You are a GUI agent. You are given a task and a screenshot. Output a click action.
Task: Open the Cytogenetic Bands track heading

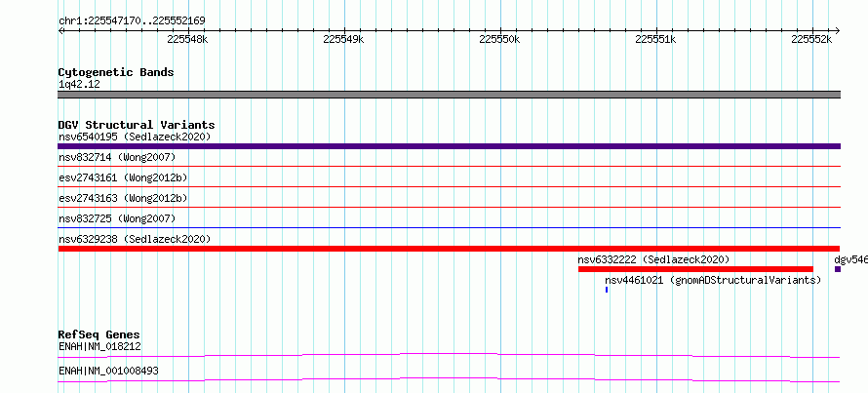pyautogui.click(x=116, y=72)
